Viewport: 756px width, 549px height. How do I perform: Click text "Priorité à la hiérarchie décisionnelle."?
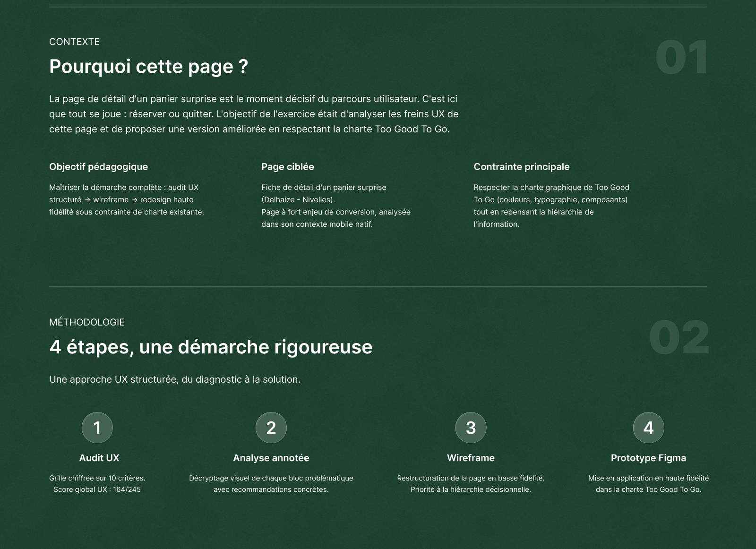pyautogui.click(x=471, y=489)
